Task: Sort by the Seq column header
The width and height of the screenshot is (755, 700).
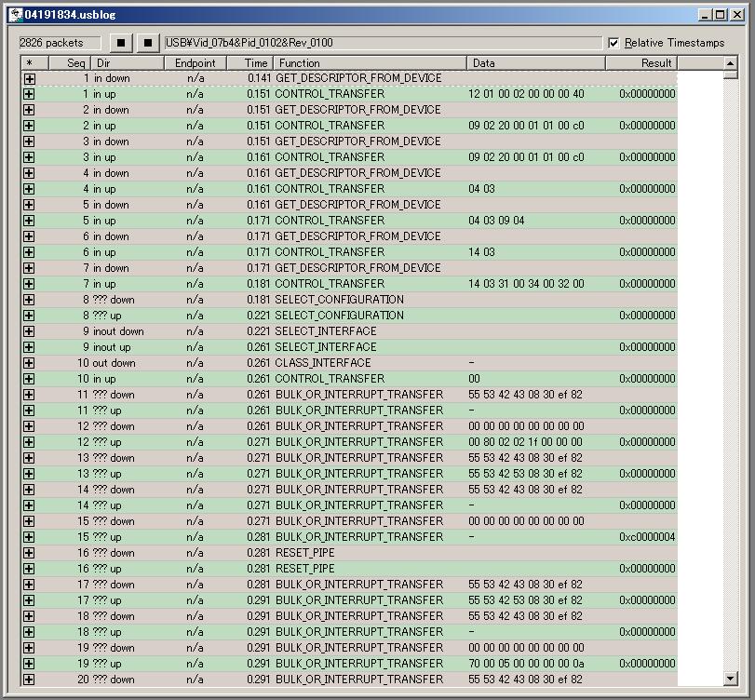Action: (66, 63)
